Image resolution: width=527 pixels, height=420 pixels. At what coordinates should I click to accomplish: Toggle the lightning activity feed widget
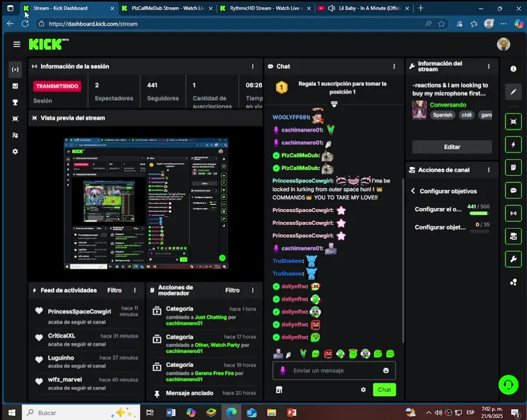pos(513,145)
